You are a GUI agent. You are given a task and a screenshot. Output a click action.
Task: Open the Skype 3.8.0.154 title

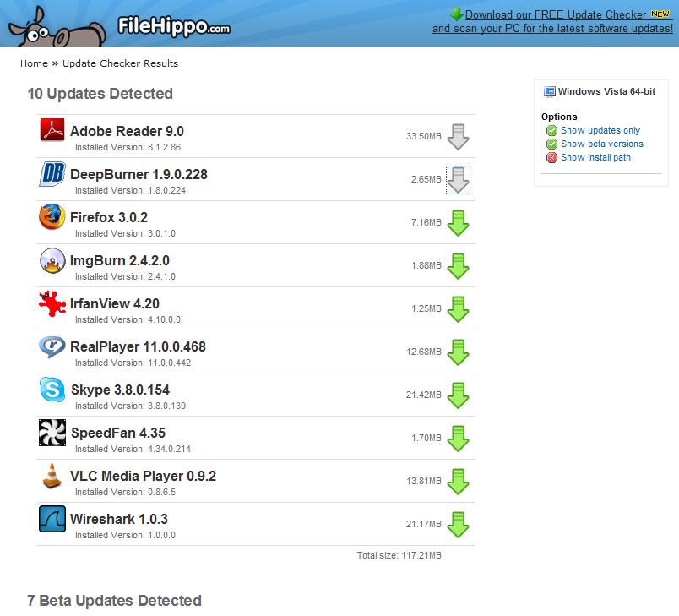tap(120, 390)
